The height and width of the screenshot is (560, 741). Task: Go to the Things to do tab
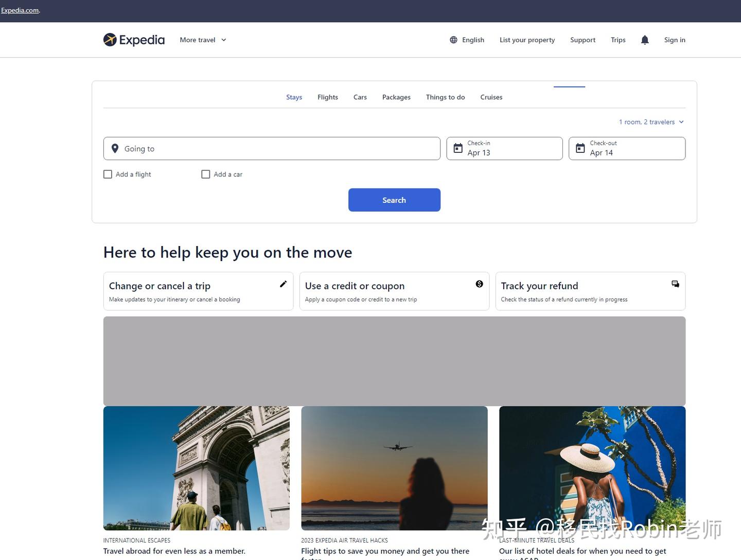click(x=446, y=97)
